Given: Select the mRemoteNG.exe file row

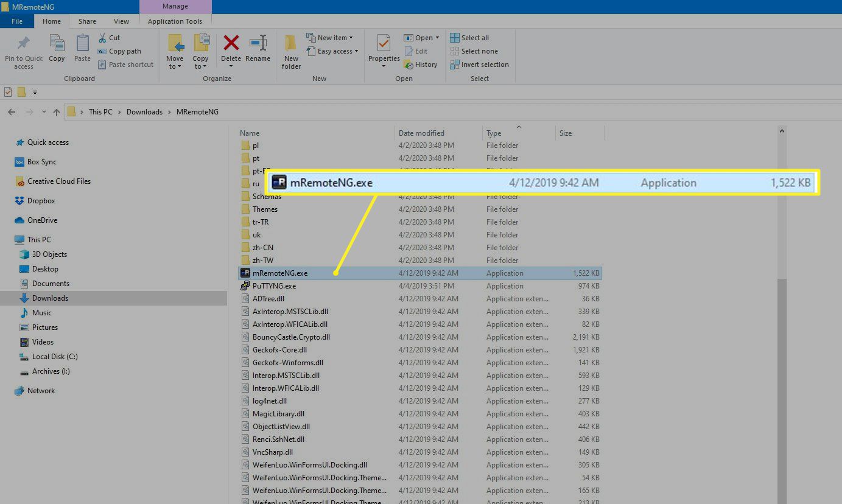Looking at the screenshot, I should click(x=420, y=273).
